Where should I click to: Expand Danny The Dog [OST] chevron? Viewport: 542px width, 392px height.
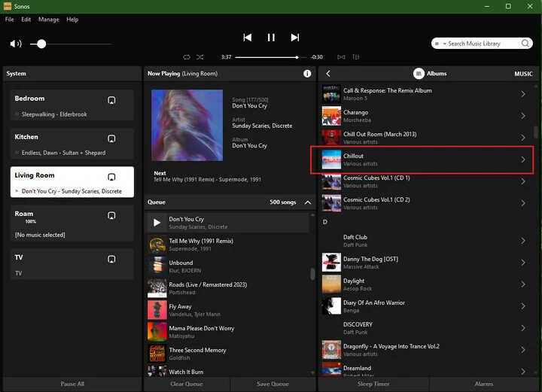pos(523,263)
